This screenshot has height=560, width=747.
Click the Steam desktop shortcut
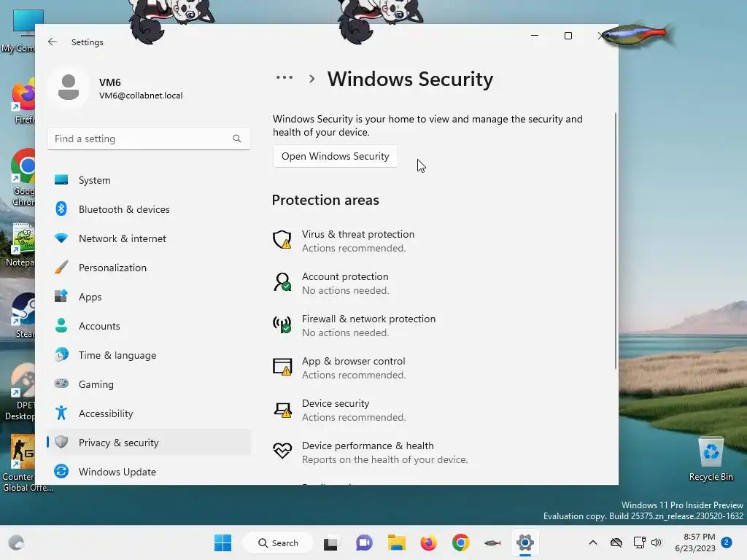pyautogui.click(x=23, y=316)
